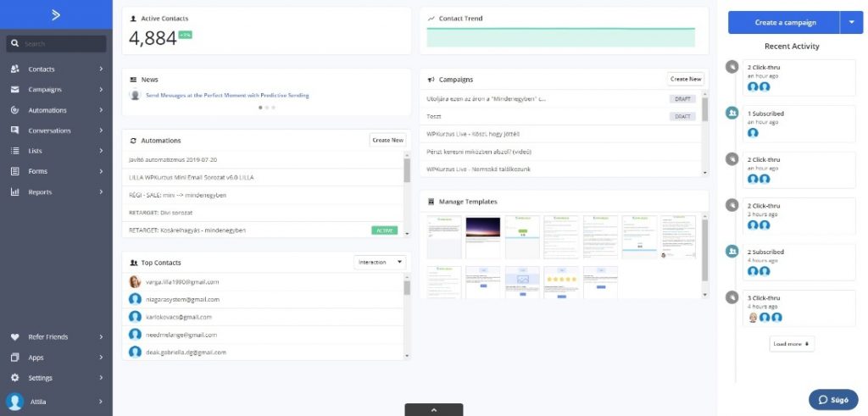The height and width of the screenshot is (416, 868).
Task: Click the Refer Friends heart icon
Action: click(x=14, y=337)
